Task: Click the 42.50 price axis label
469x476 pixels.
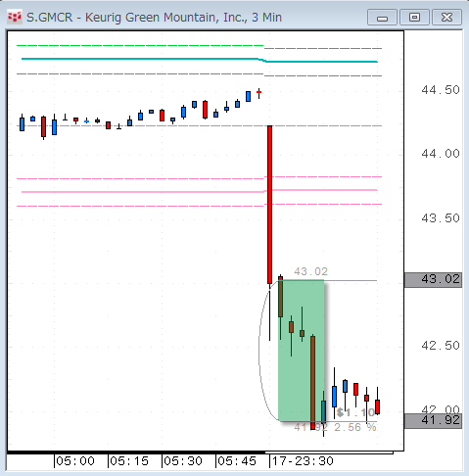Action: [x=441, y=346]
